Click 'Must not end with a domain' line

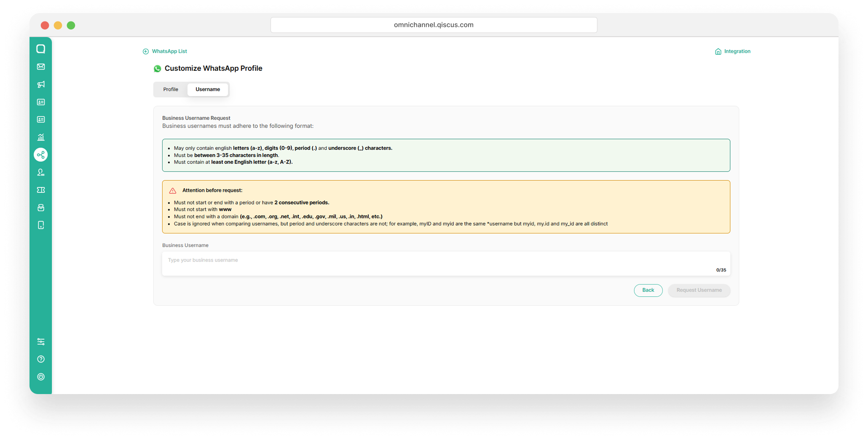[278, 217]
